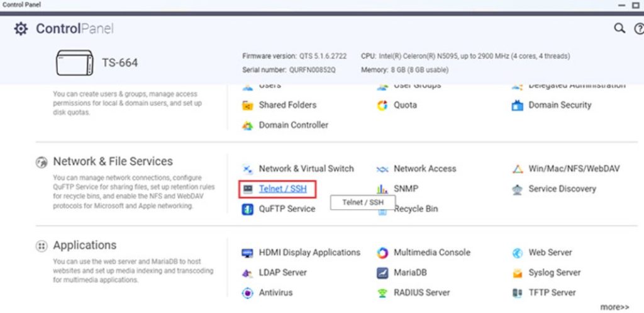644x313 pixels.
Task: Click the more>> link
Action: pyautogui.click(x=614, y=307)
